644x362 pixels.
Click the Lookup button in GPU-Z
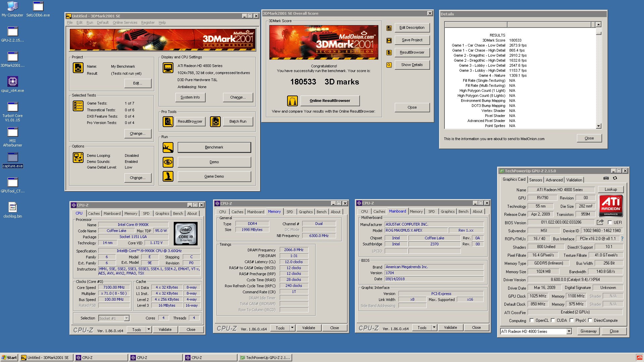[x=611, y=189]
